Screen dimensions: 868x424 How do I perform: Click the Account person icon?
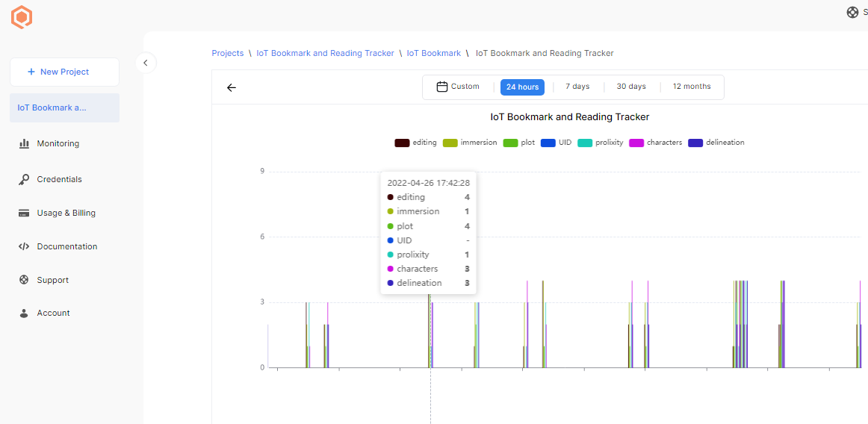(24, 314)
